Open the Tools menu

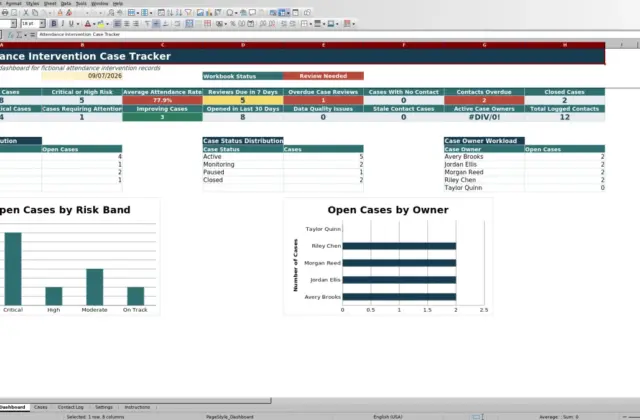tap(81, 3)
